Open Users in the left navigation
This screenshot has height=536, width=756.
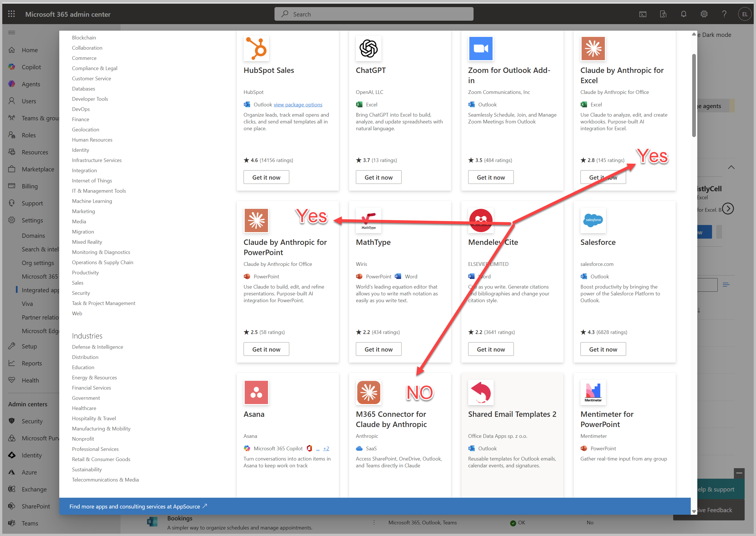pos(29,101)
